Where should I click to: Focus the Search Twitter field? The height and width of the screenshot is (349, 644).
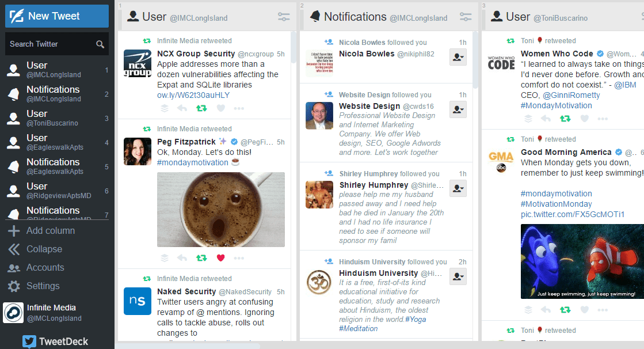56,44
